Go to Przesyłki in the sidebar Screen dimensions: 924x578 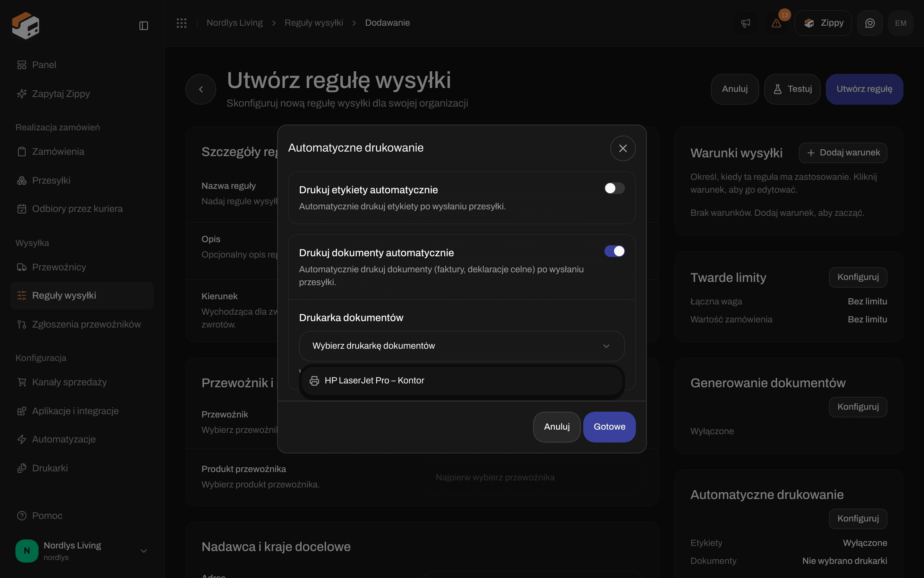(82, 180)
